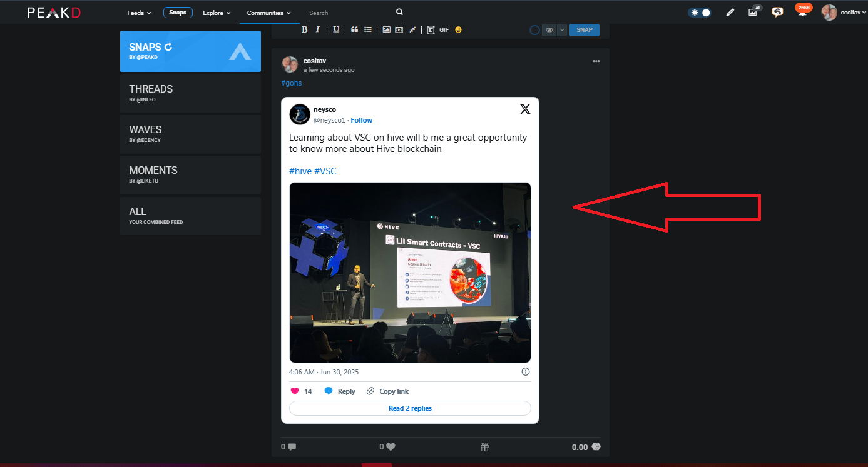
Task: Open the #gohs hashtag link
Action: click(x=292, y=83)
